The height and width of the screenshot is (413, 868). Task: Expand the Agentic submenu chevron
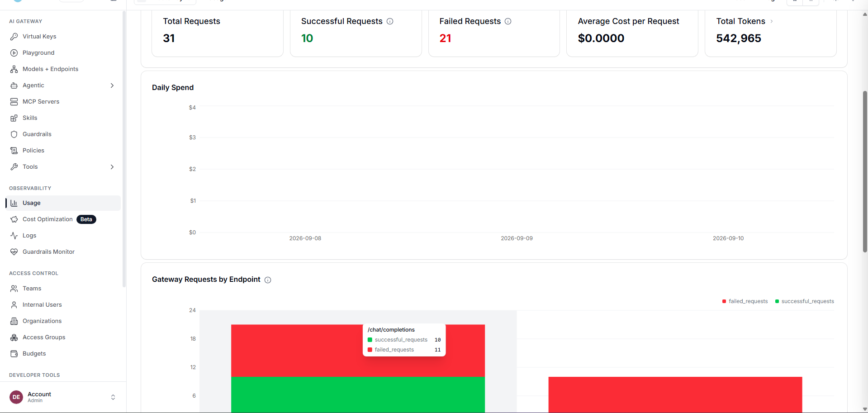click(112, 85)
